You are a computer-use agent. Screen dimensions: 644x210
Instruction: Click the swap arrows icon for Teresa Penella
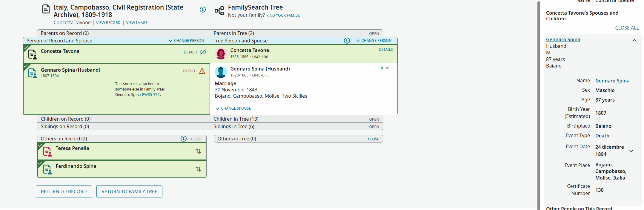click(198, 151)
